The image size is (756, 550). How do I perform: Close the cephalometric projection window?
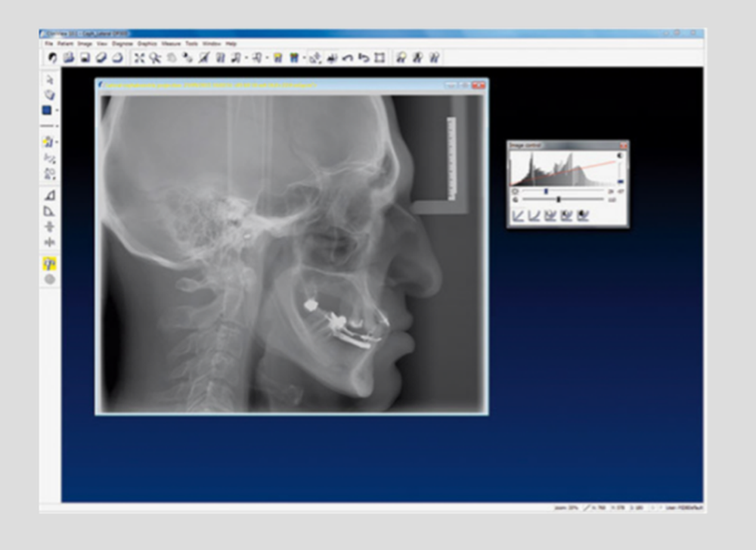479,85
